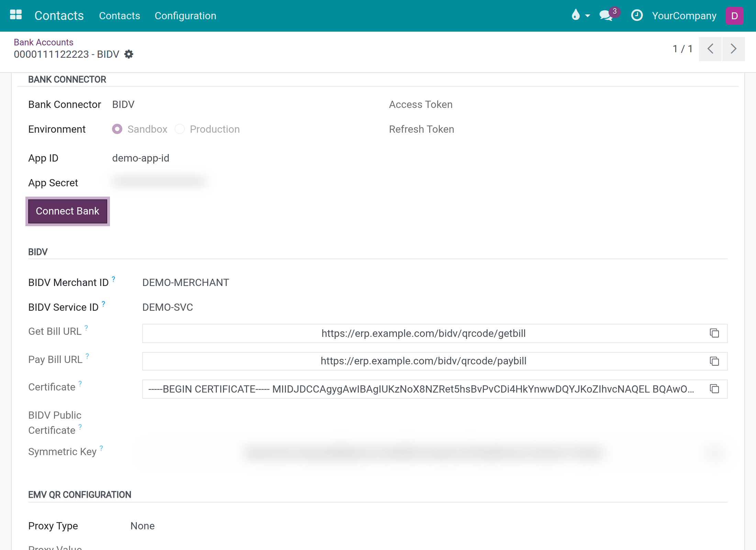Open the Configuration menu
Viewport: 756px width, 550px height.
(x=186, y=16)
